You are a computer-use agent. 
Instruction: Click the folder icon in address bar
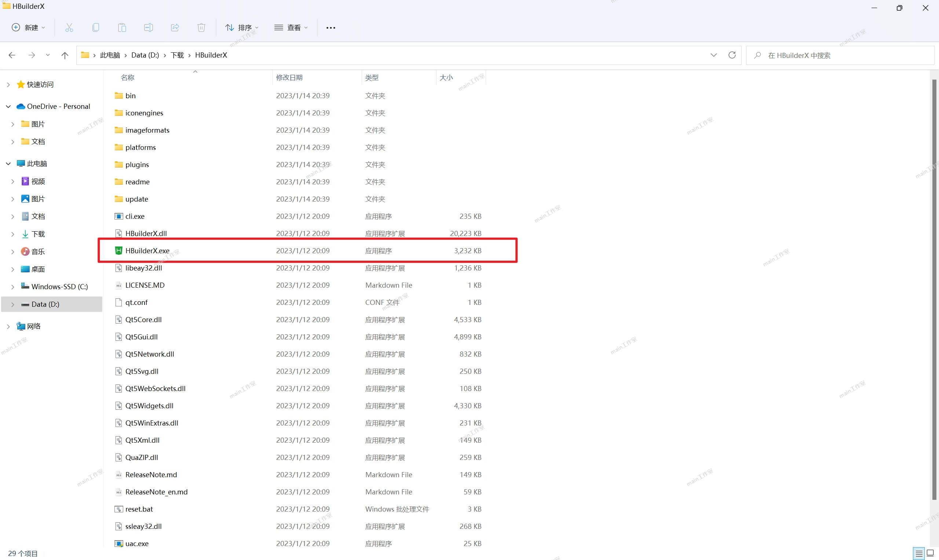pyautogui.click(x=85, y=55)
